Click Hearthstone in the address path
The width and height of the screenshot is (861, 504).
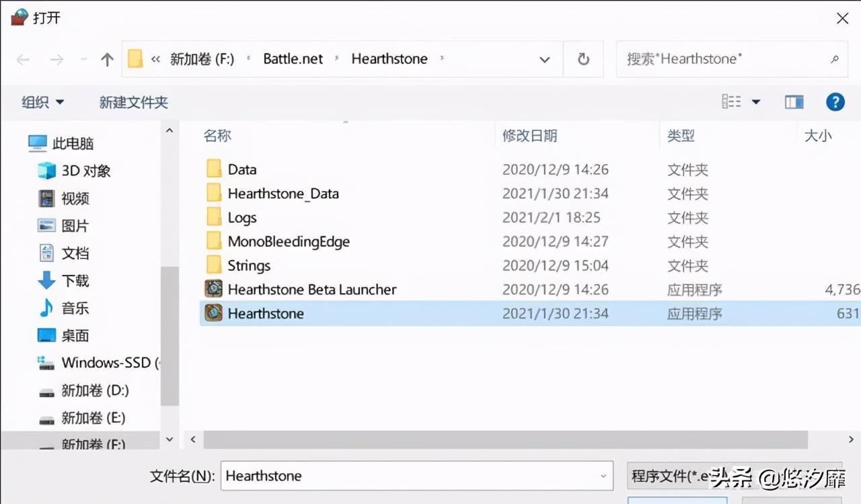(389, 59)
